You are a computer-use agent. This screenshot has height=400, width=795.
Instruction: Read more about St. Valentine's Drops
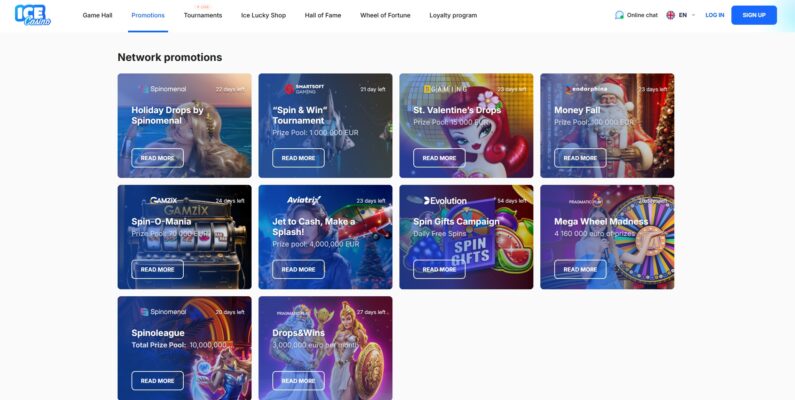439,158
